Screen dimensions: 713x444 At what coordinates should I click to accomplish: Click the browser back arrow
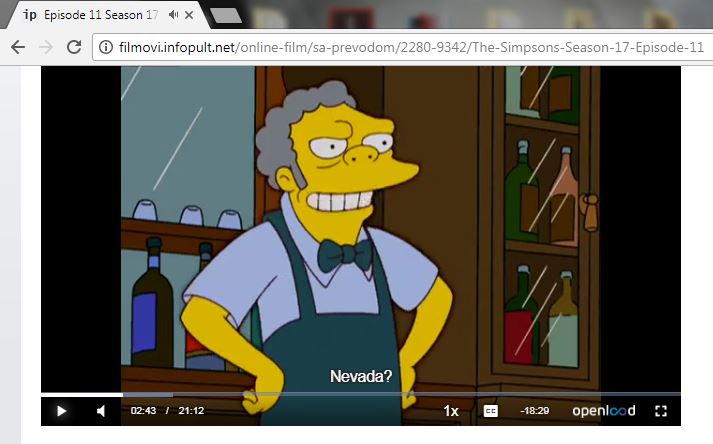(x=18, y=47)
